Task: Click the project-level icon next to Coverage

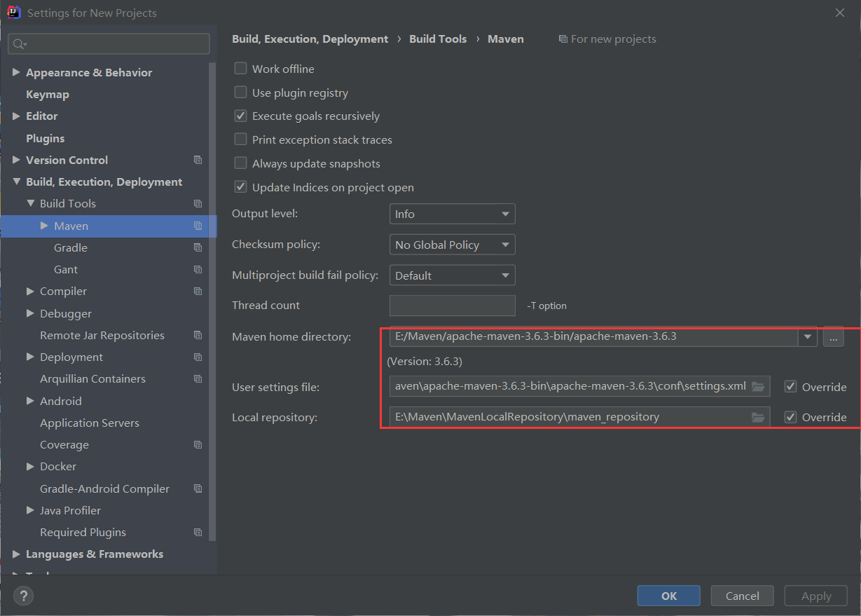Action: [198, 444]
